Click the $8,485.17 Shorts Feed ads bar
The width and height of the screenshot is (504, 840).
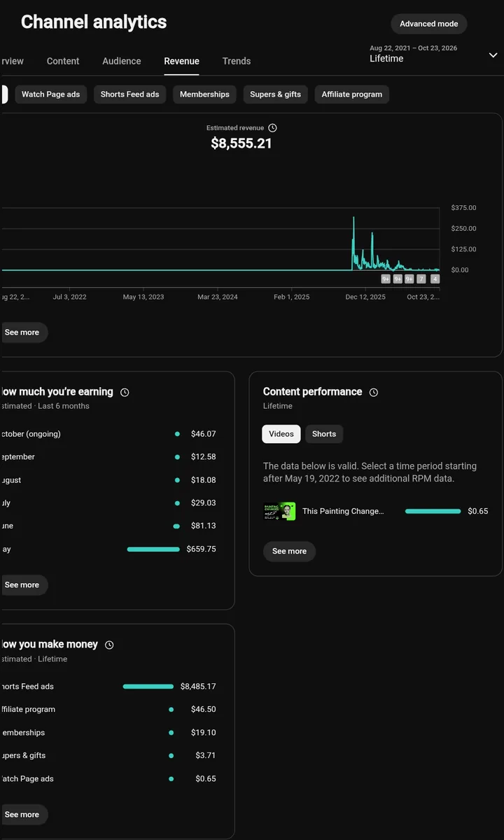(148, 687)
